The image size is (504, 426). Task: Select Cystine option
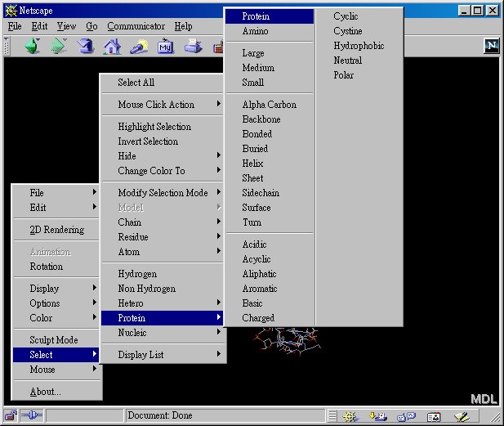click(x=359, y=31)
